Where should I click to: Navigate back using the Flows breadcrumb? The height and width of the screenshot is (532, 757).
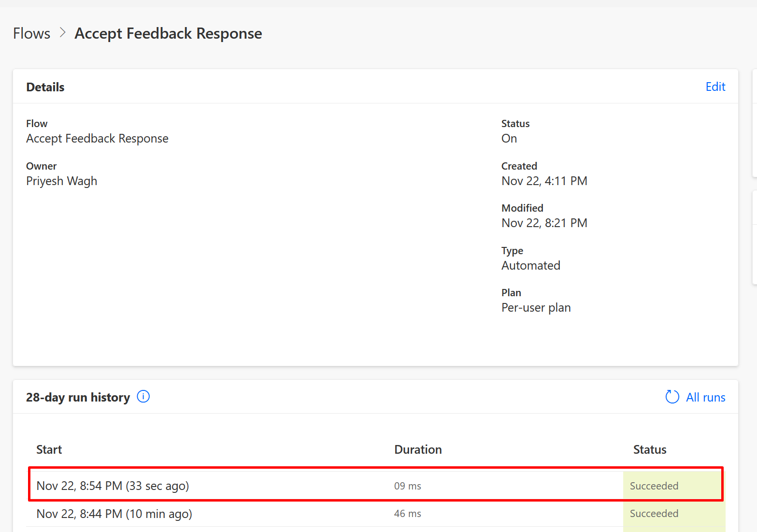[31, 33]
